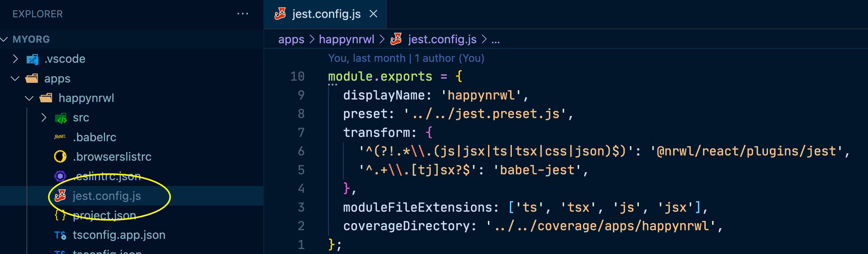Collapse the apps folder chevron
The image size is (868, 254).
point(15,78)
